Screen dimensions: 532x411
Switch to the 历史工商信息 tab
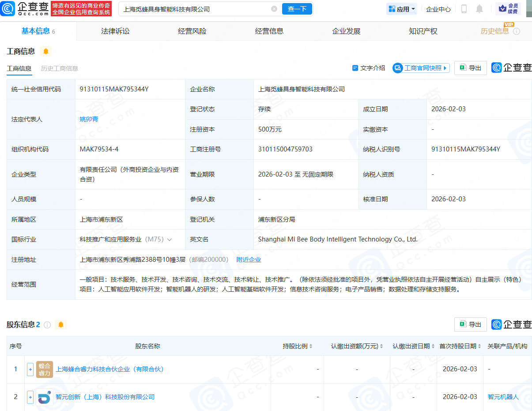click(60, 68)
